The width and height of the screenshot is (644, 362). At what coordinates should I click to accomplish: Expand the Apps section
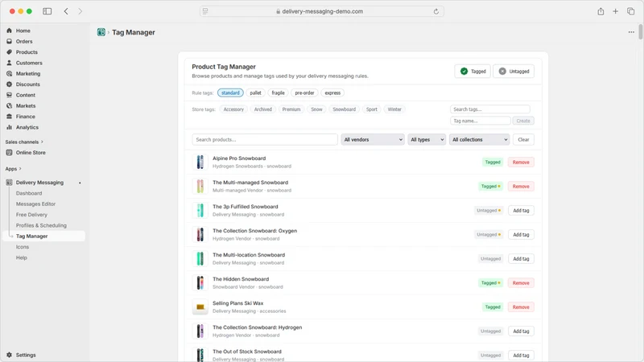(13, 169)
